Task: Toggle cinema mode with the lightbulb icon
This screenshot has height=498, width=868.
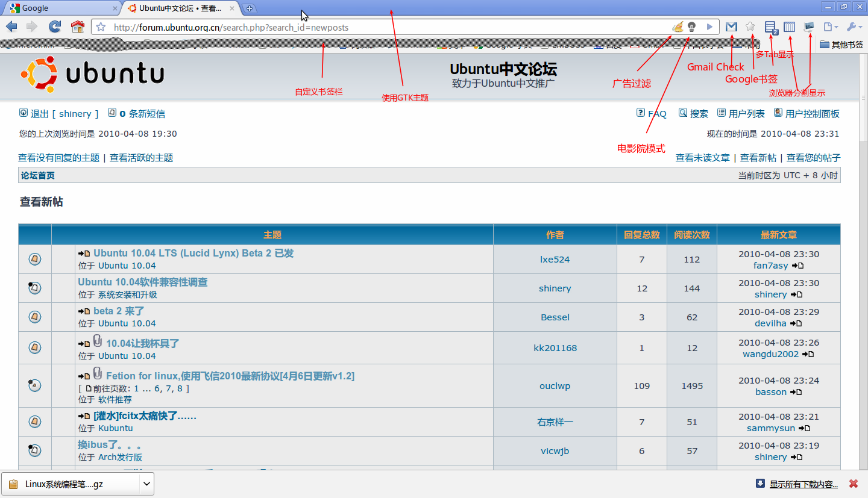Action: tap(692, 26)
